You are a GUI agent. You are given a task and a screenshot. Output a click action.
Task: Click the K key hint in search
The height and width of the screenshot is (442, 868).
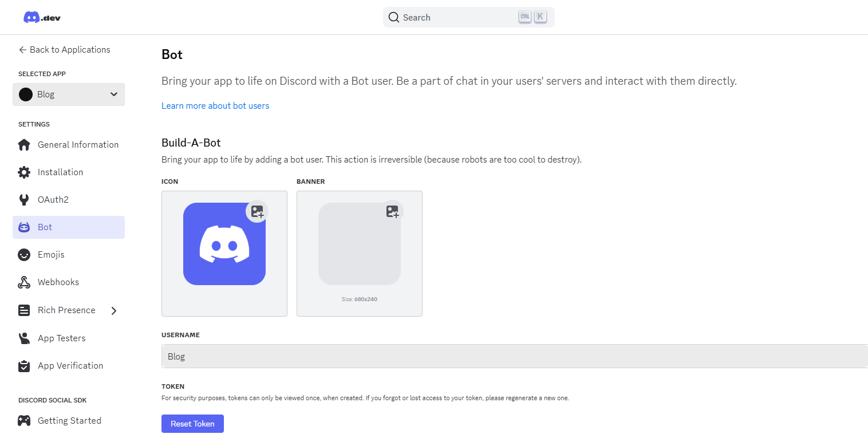pos(540,17)
